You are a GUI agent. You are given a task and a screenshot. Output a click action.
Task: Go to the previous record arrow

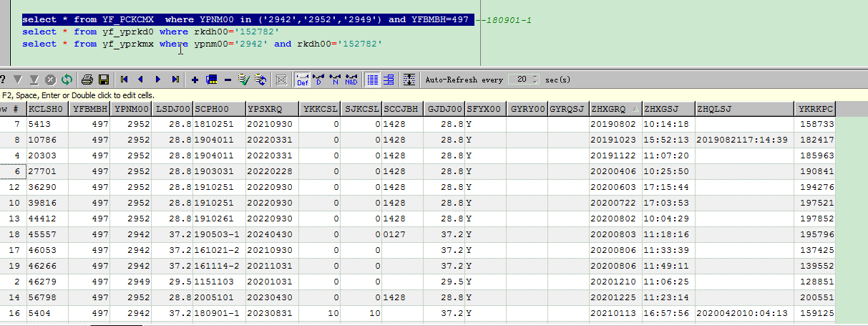coord(140,80)
